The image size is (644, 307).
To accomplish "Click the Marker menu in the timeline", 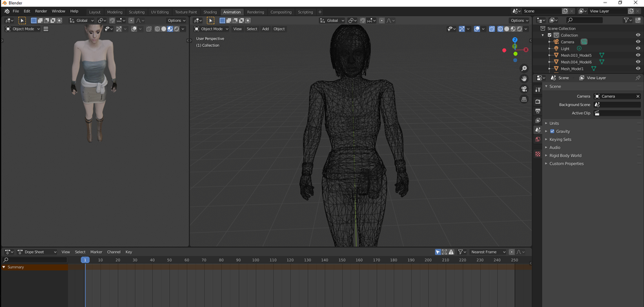I will 96,252.
